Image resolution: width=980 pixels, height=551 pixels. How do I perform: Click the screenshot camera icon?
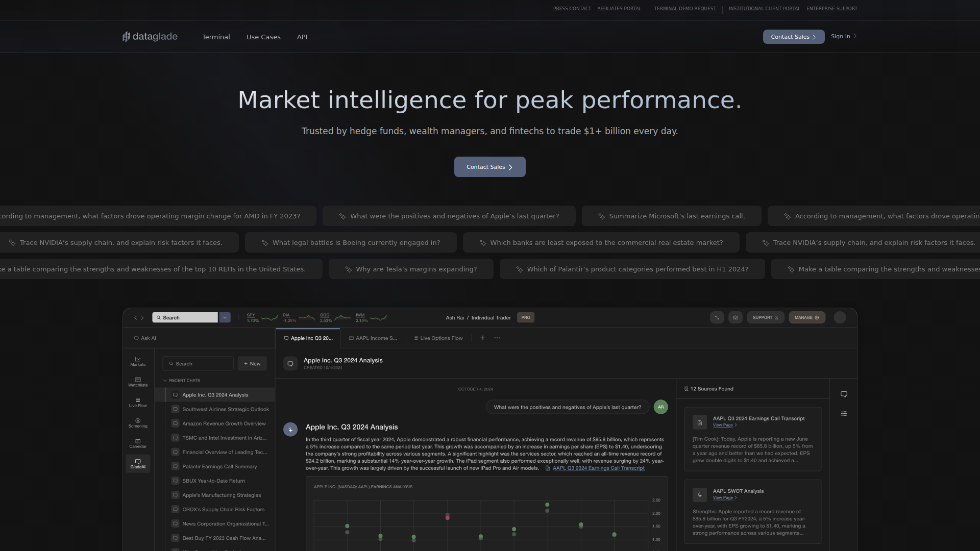click(736, 317)
